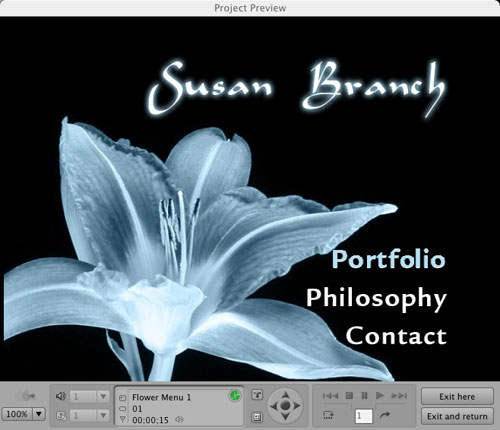Click the go to chapter arrow icon
The image size is (500, 430).
[x=385, y=415]
